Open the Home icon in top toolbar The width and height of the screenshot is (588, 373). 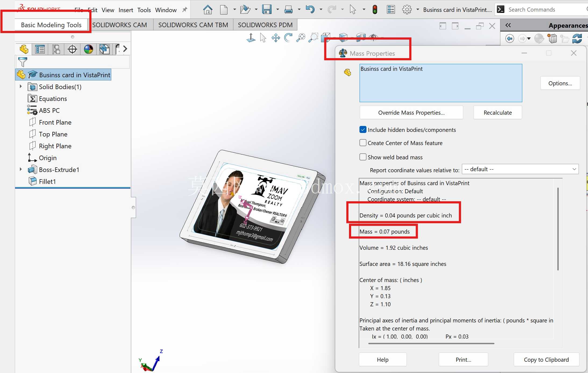coord(208,10)
